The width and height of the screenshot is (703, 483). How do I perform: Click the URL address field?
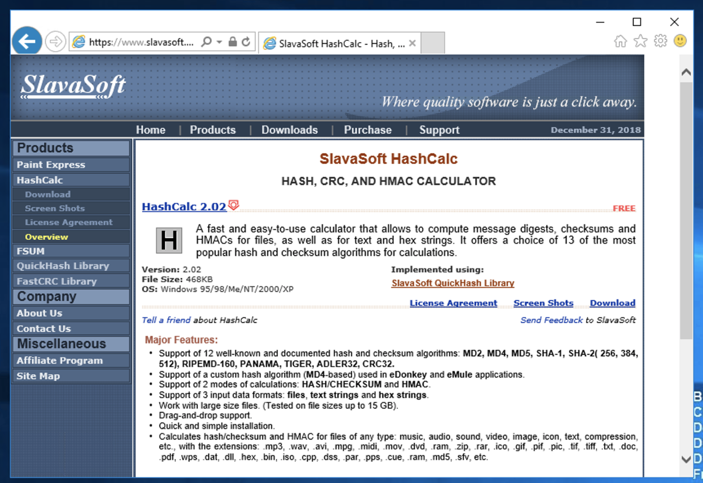click(x=141, y=42)
